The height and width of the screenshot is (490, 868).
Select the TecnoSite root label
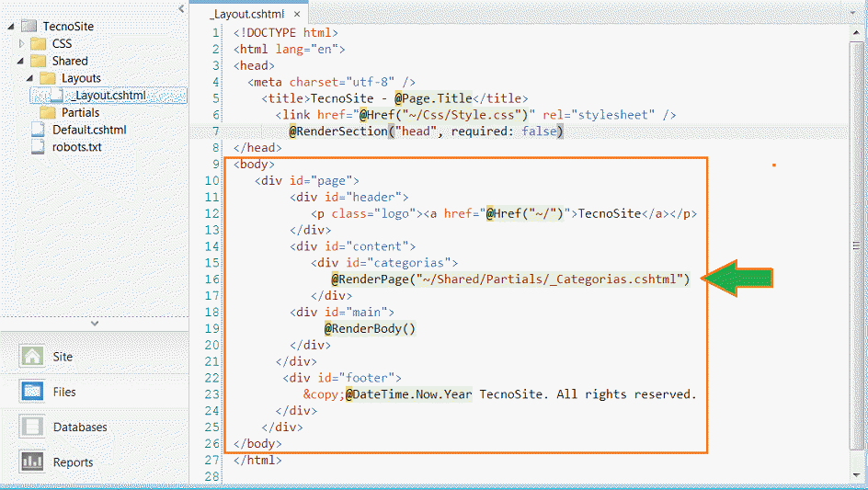[68, 26]
